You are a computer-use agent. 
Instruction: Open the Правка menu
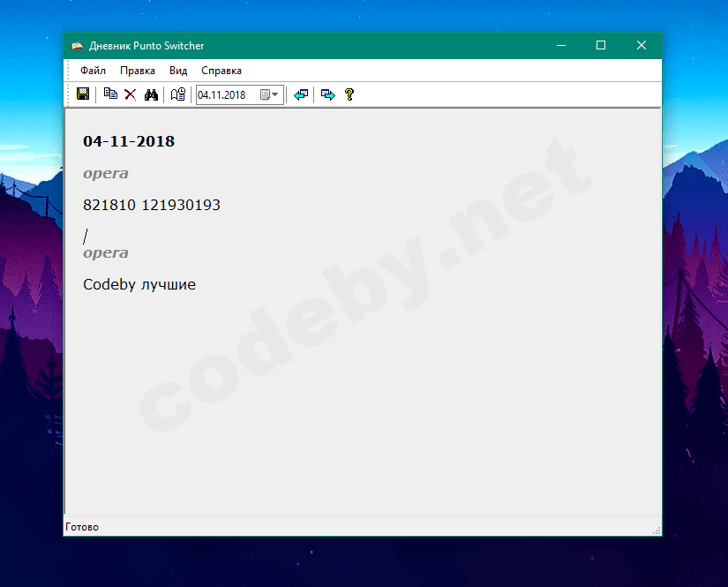tap(138, 71)
